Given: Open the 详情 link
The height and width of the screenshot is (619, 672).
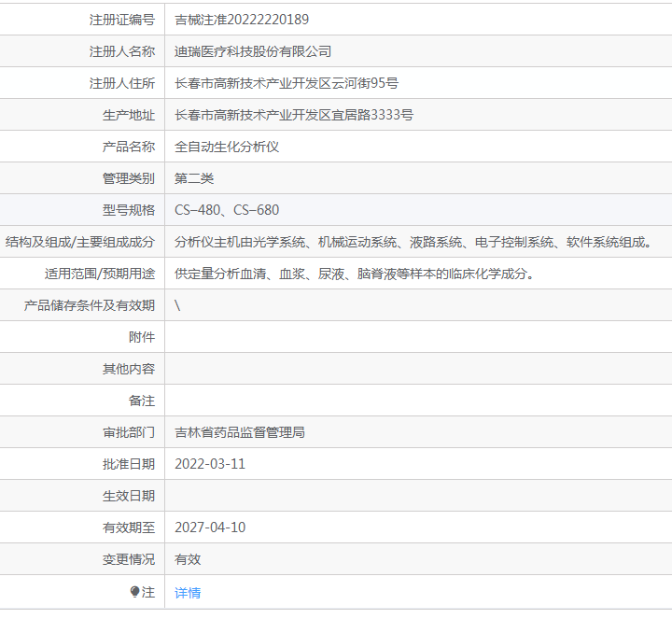Looking at the screenshot, I should coord(188,593).
